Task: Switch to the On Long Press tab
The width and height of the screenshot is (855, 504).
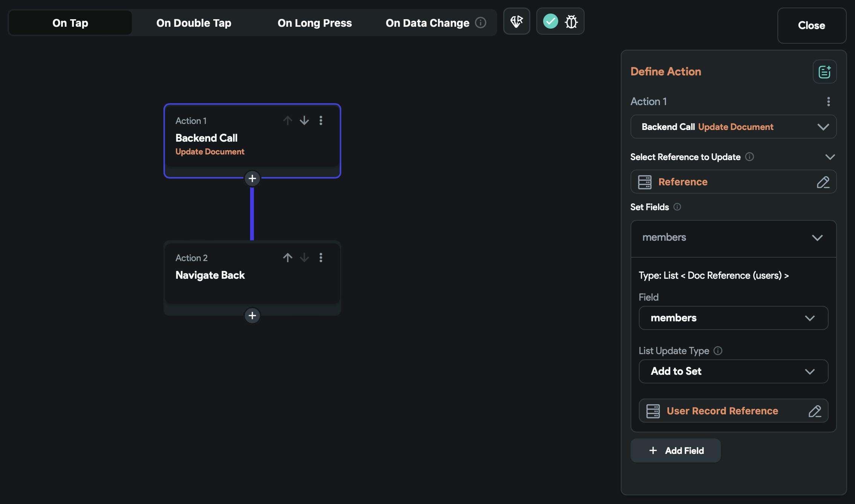Action: [315, 23]
